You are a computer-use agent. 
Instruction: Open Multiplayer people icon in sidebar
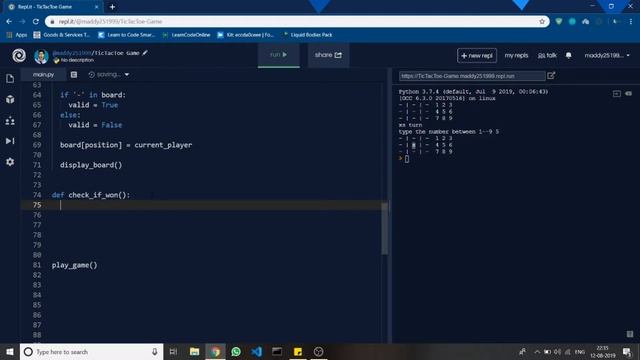coord(10,121)
